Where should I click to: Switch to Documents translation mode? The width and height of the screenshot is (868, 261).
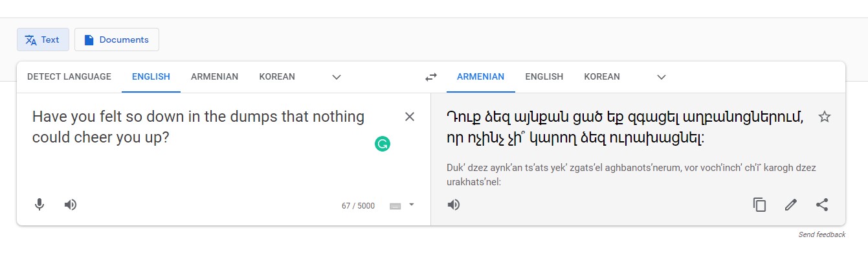pos(117,40)
